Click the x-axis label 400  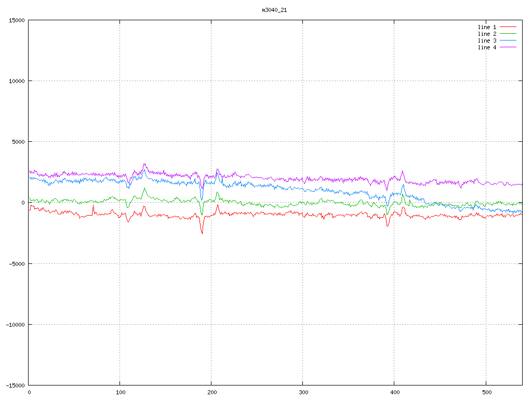[395, 393]
